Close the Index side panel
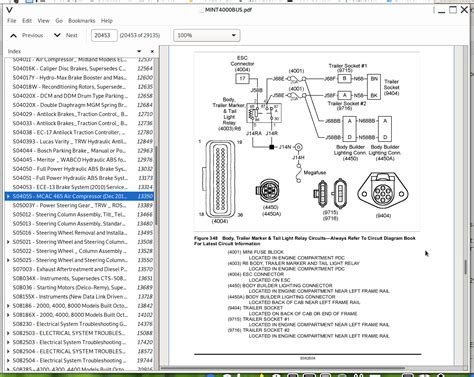The image size is (474, 377). [x=152, y=51]
